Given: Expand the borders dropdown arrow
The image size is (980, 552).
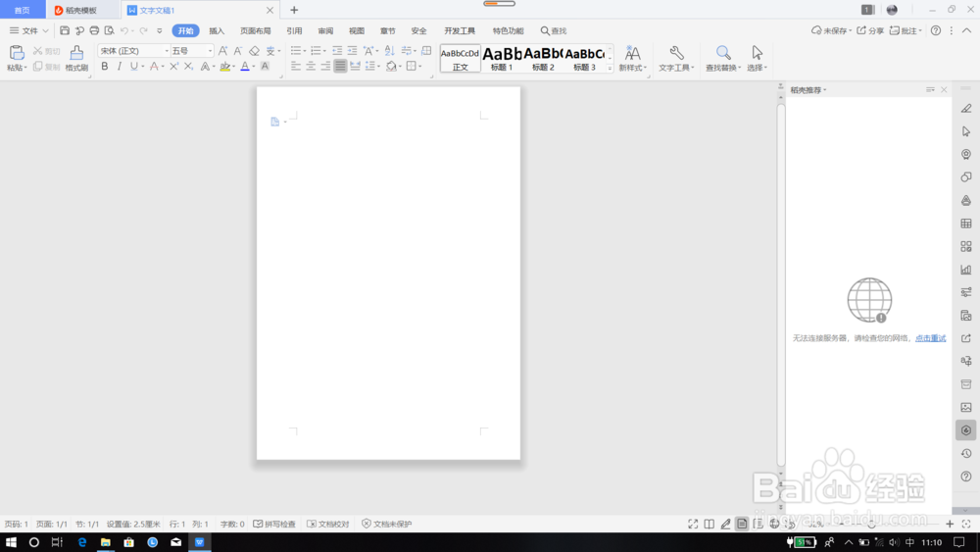Looking at the screenshot, I should tap(420, 67).
